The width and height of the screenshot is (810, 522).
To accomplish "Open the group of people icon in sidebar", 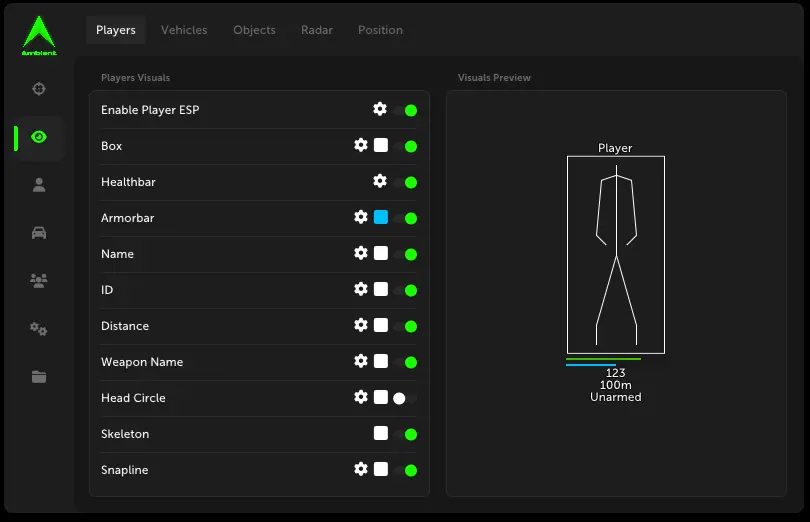I will coord(39,281).
